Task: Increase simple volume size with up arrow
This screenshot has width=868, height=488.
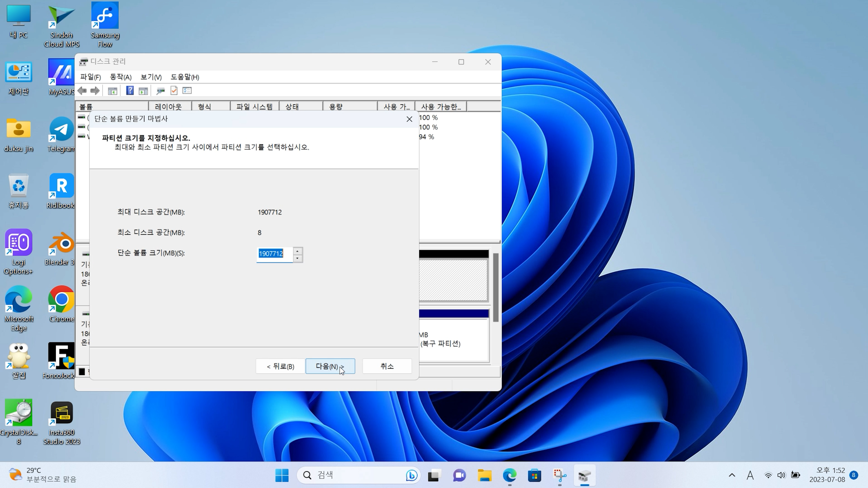Action: [297, 251]
